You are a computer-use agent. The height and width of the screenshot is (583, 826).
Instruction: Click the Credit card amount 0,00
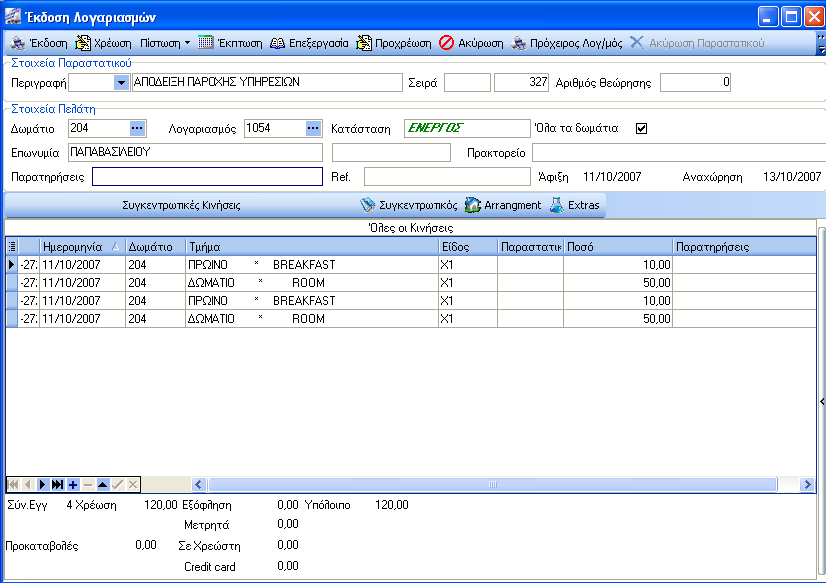(288, 566)
